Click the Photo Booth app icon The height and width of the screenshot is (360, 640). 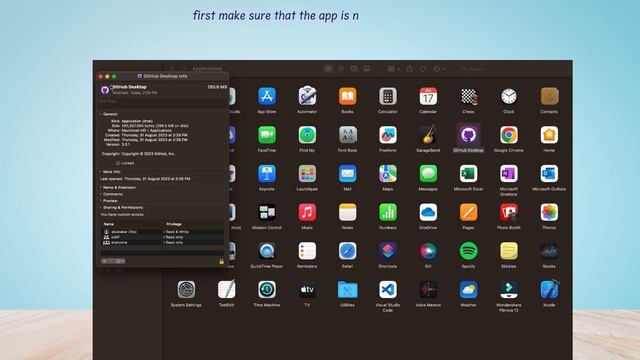pos(509,213)
